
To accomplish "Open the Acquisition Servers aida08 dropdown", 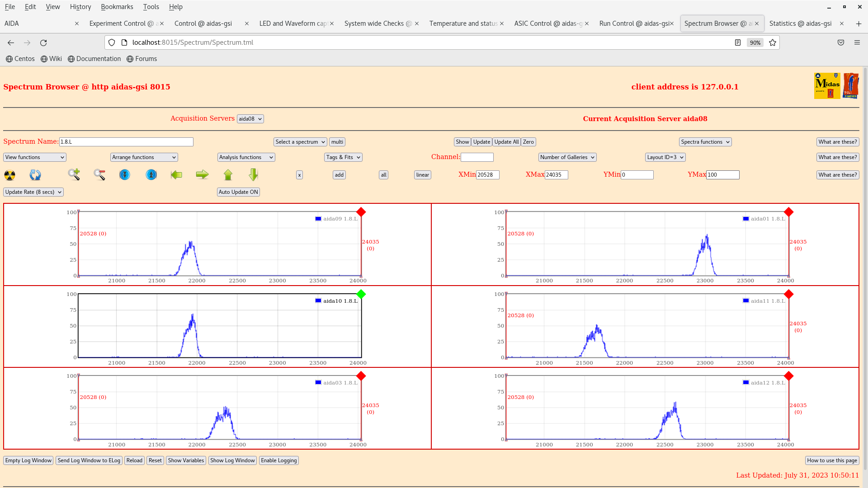I will pos(250,119).
